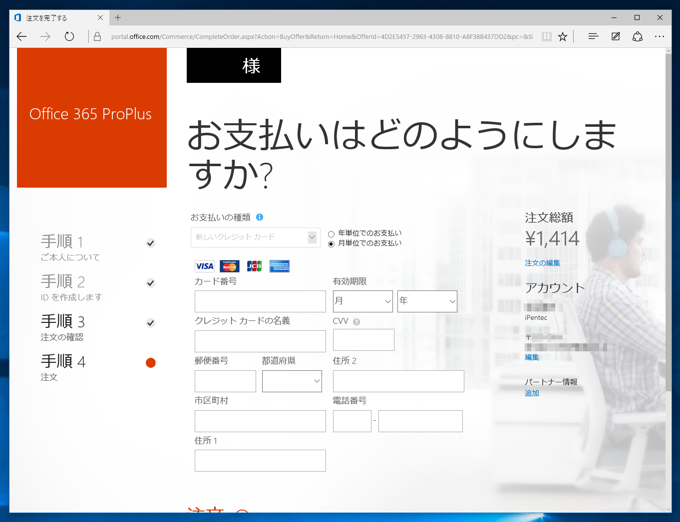Open a new tab with plus button

(118, 18)
